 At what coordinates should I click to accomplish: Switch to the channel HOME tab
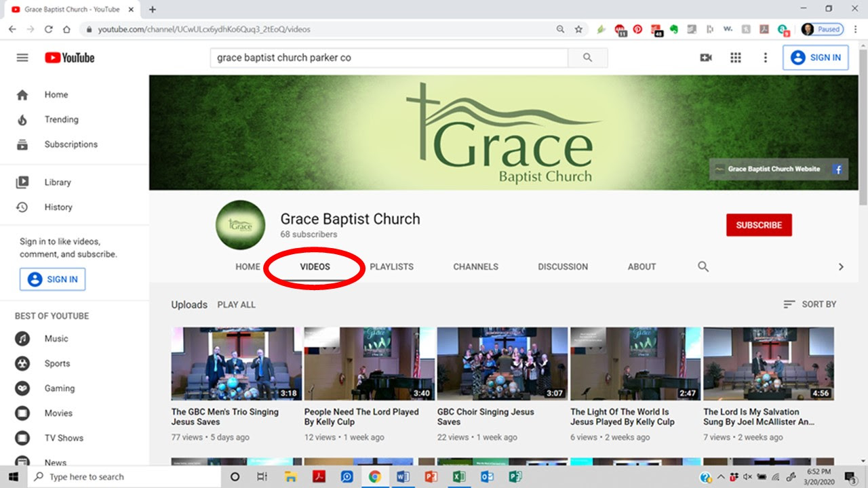248,266
